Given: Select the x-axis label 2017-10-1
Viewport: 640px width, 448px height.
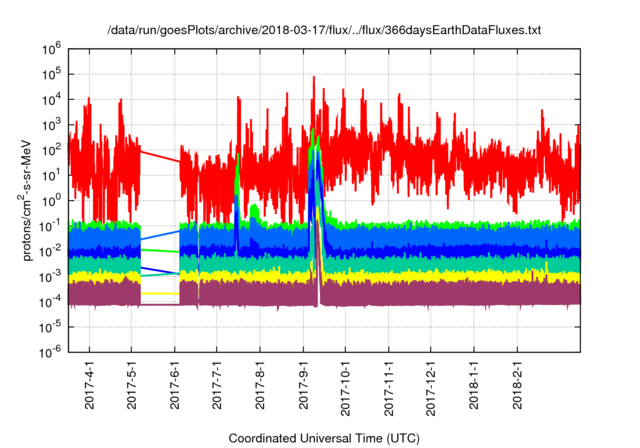Looking at the screenshot, I should click(345, 391).
